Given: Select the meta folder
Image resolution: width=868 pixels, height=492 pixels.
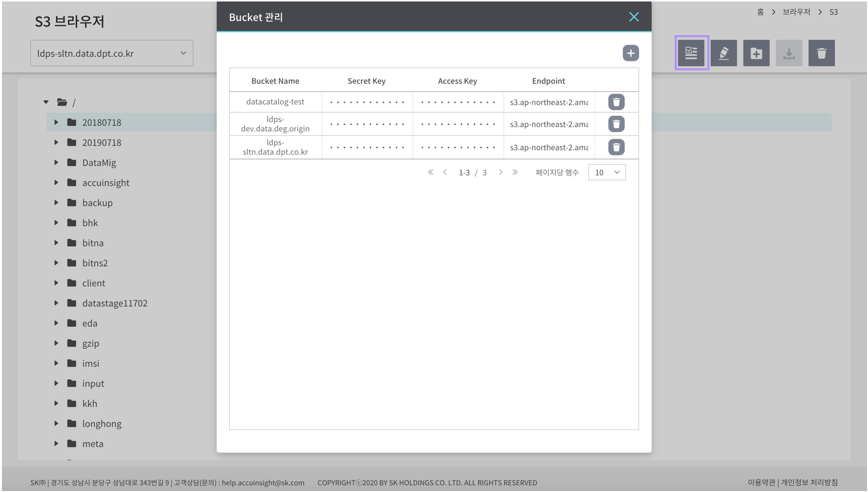Looking at the screenshot, I should tap(93, 443).
